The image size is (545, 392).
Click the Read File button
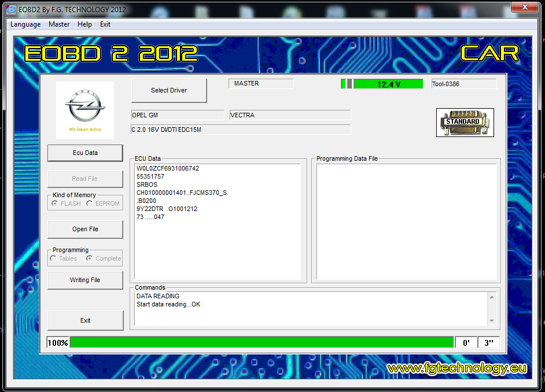85,179
